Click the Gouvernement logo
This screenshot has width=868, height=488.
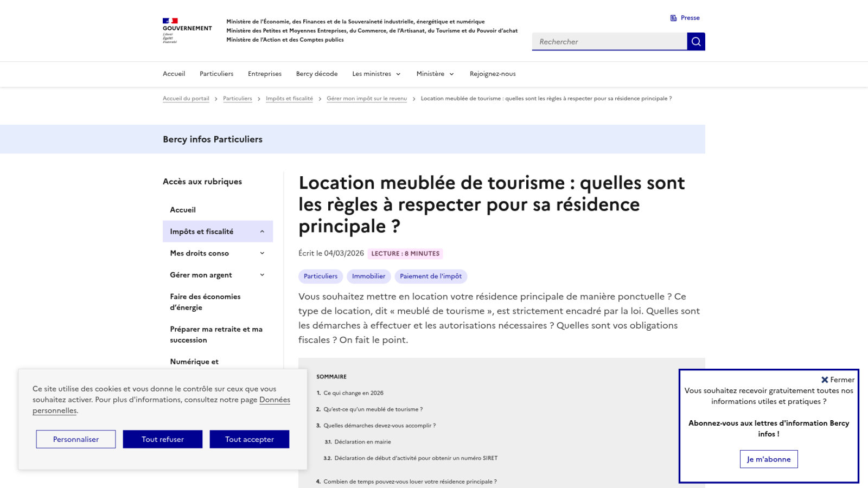187,30
